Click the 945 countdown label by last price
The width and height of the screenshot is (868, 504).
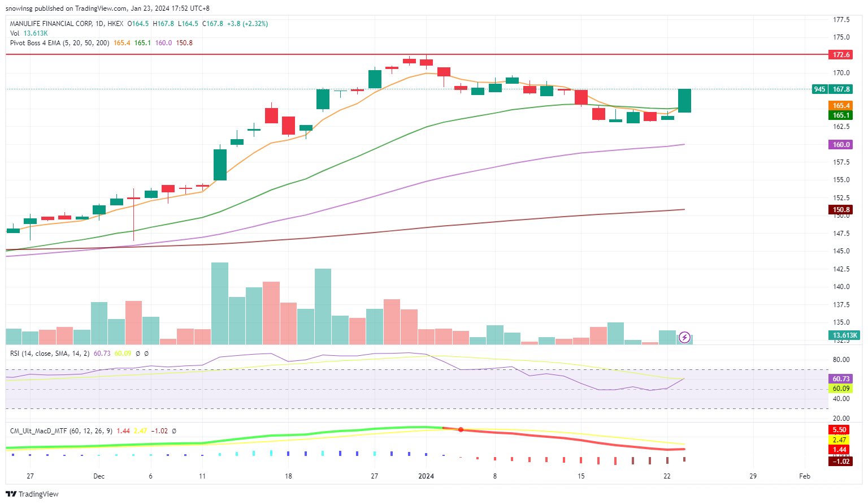(x=819, y=89)
